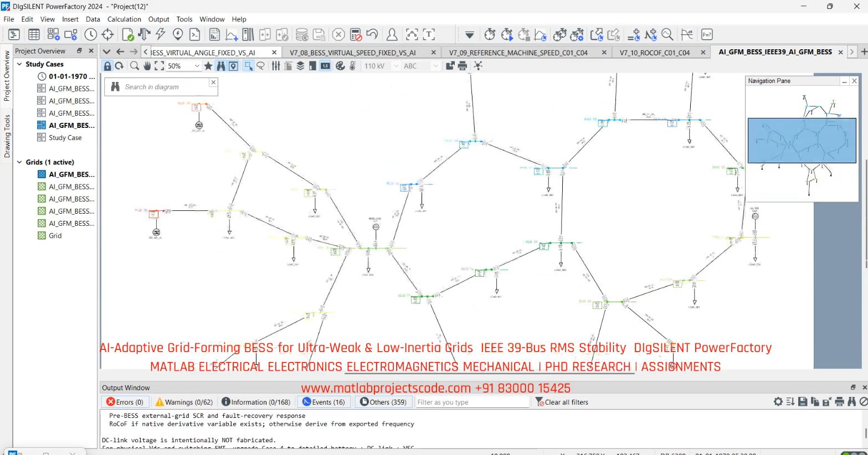
Task: Open the Output menu
Action: (158, 19)
